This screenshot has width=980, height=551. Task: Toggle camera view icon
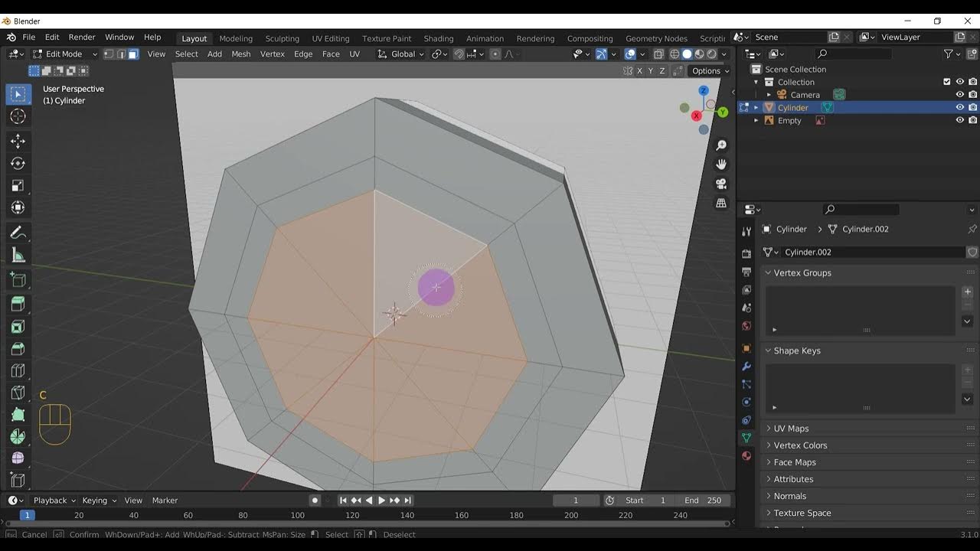(721, 184)
